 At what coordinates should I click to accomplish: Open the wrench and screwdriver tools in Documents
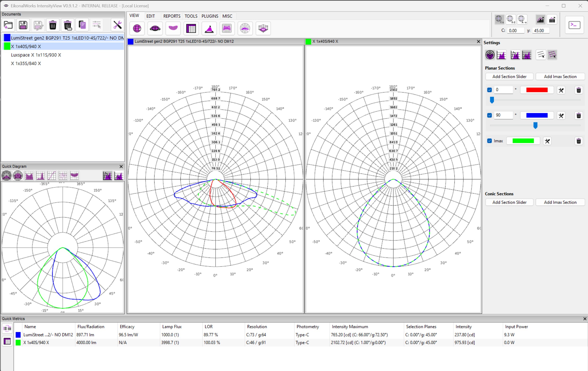coord(118,25)
